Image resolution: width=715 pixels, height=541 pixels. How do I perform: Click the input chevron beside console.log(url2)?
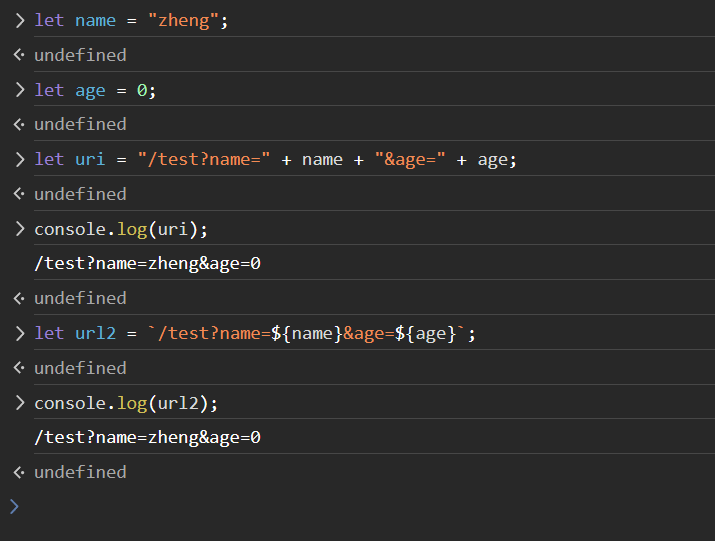click(x=19, y=403)
